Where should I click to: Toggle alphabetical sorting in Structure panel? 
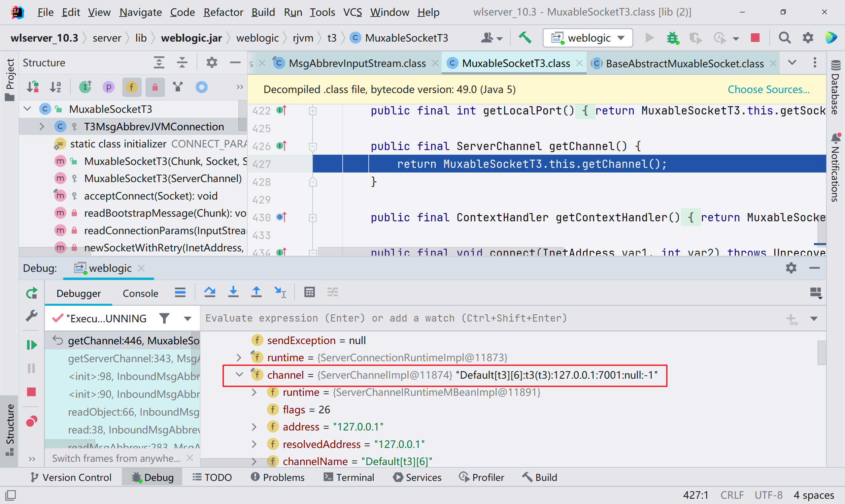click(55, 87)
